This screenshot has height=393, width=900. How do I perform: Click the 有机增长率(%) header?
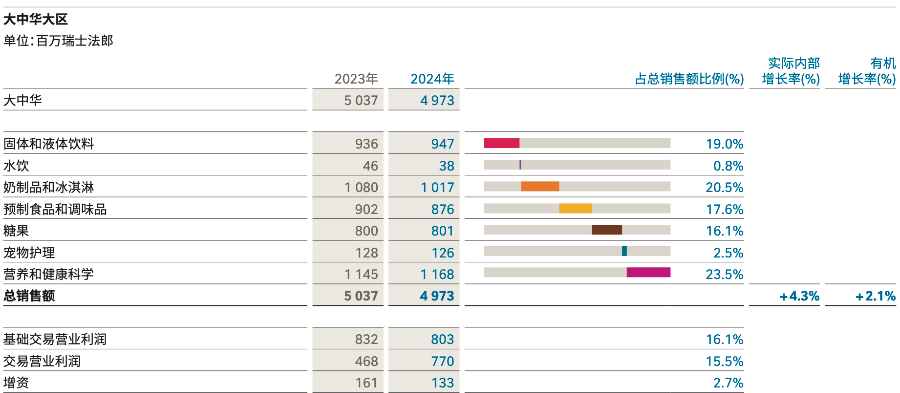(867, 71)
